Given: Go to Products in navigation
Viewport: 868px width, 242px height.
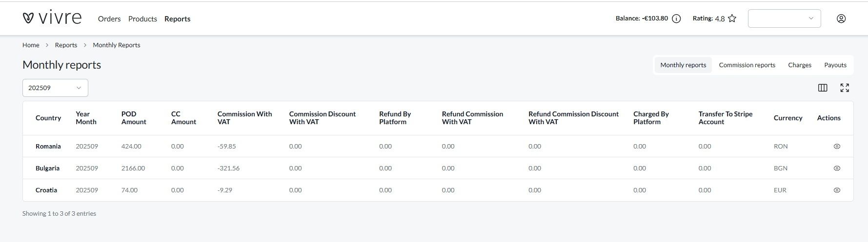Looking at the screenshot, I should [x=142, y=19].
